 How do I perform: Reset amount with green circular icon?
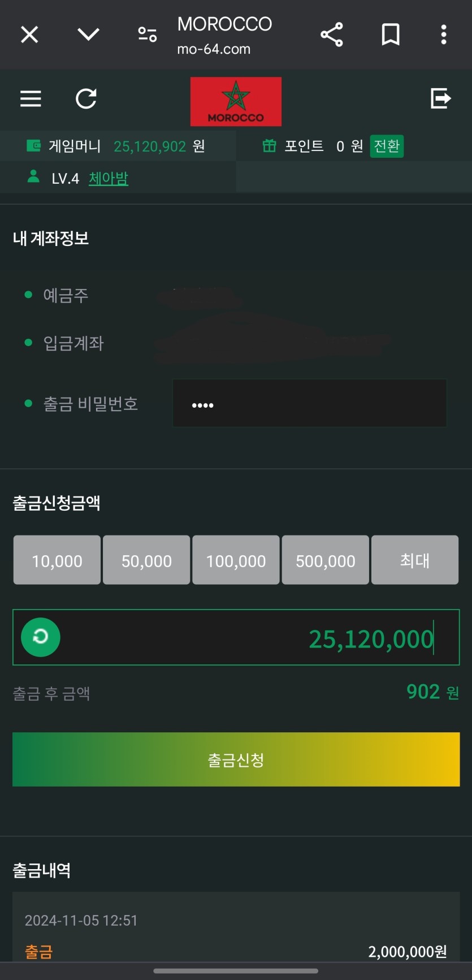pos(41,637)
